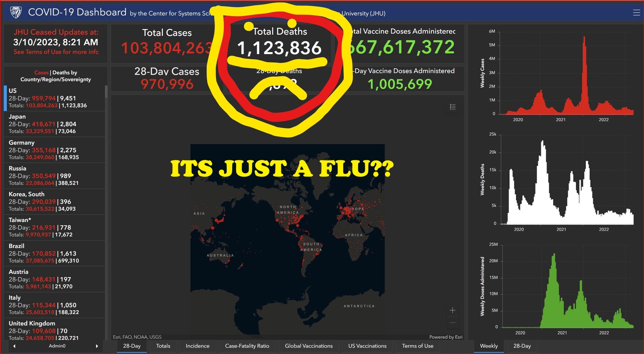
Task: Click See Terms of Use link
Action: click(56, 52)
